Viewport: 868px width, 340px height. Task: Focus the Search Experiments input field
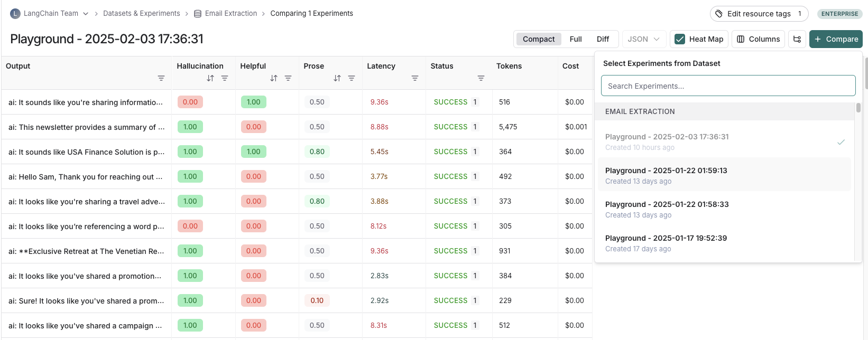click(x=728, y=86)
